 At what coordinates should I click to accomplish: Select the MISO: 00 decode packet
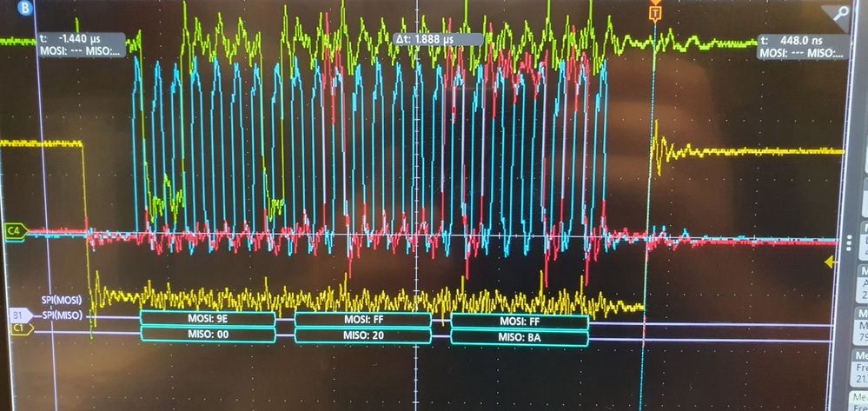209,335
